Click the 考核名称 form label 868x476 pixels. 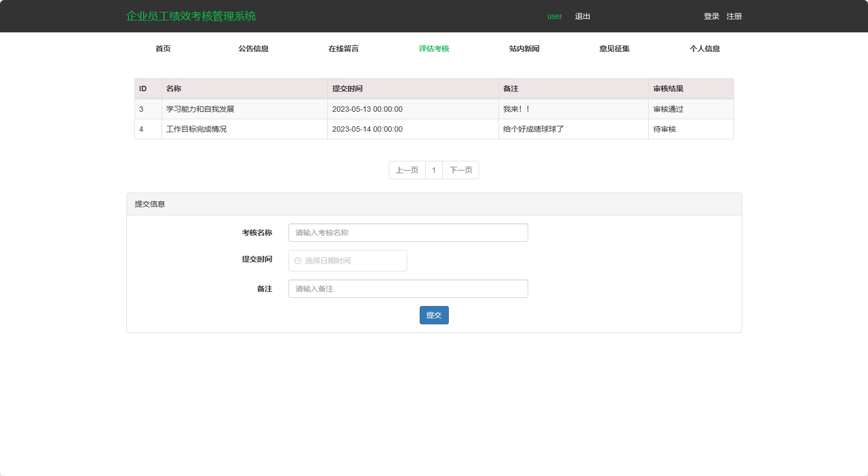tap(257, 233)
